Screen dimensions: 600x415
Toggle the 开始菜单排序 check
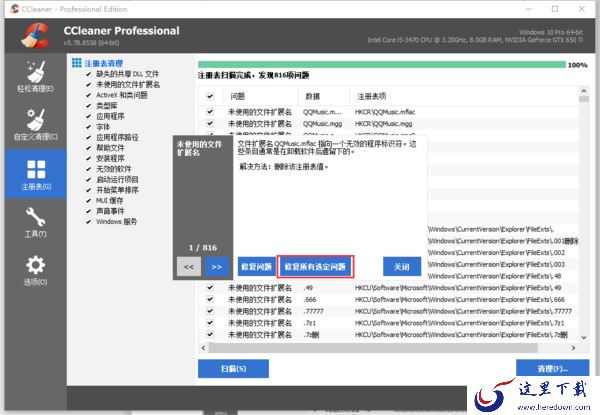pyautogui.click(x=88, y=190)
